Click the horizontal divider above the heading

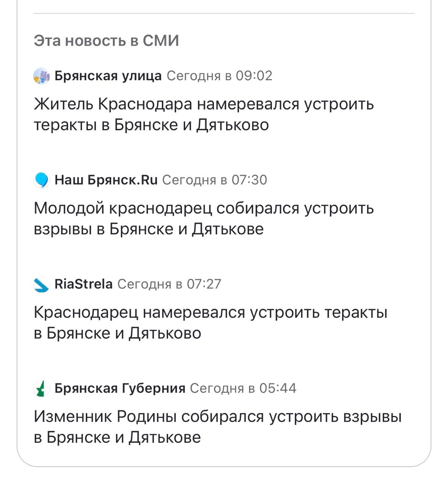coord(224,14)
